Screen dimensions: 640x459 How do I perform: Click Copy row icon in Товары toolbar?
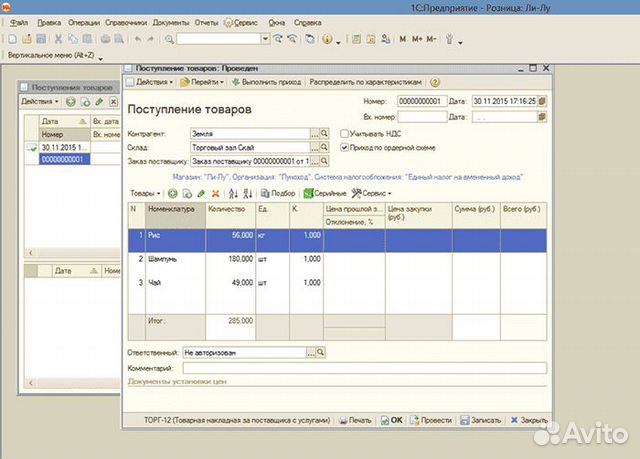tap(187, 193)
